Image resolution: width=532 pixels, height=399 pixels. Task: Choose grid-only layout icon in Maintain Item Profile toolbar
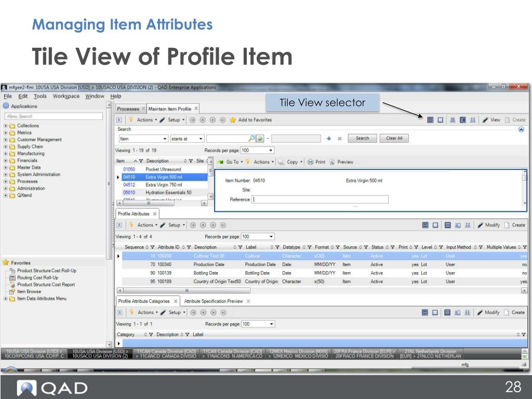coord(453,120)
